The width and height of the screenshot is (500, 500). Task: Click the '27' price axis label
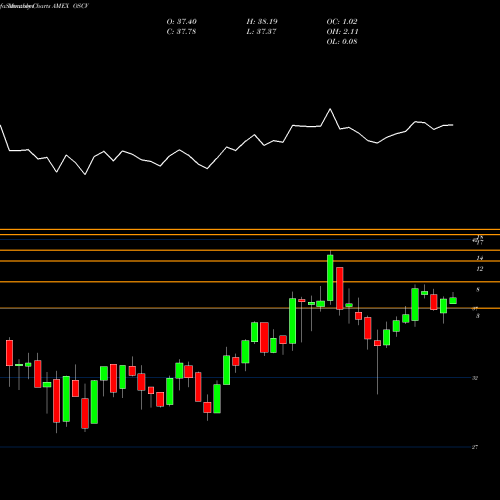[475, 447]
